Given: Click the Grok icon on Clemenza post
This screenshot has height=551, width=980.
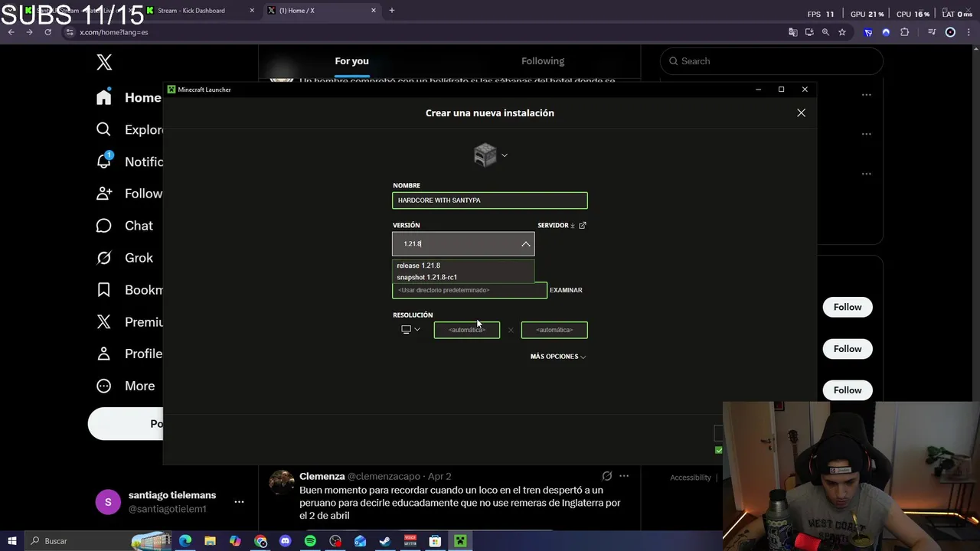Looking at the screenshot, I should pyautogui.click(x=606, y=476).
